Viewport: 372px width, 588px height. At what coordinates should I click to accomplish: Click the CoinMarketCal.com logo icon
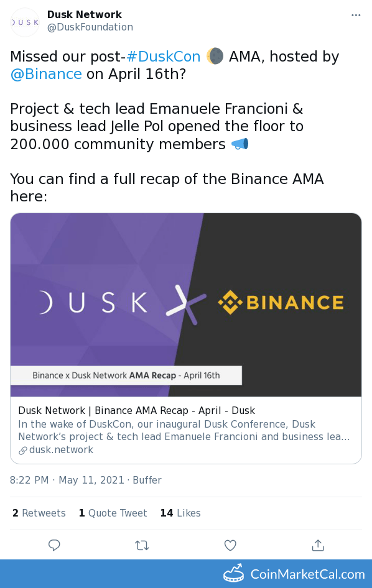(x=233, y=573)
